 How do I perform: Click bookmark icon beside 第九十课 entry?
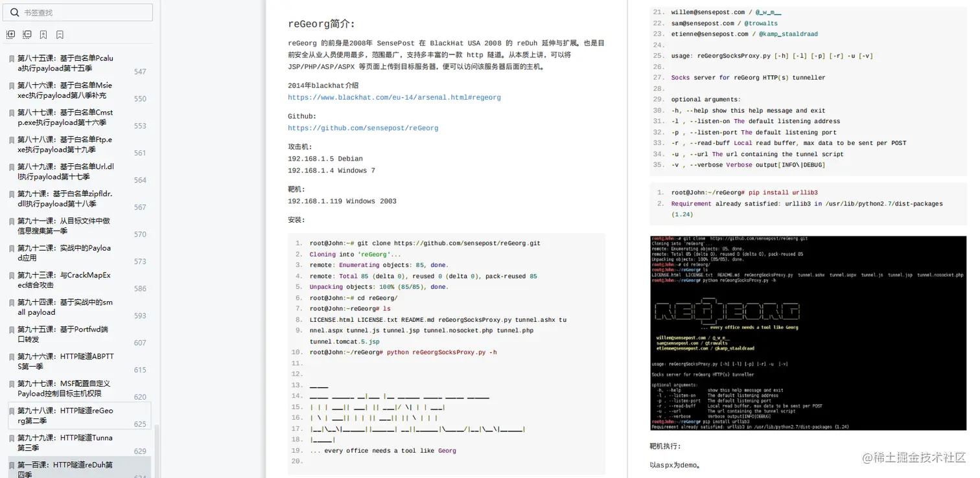click(12, 194)
